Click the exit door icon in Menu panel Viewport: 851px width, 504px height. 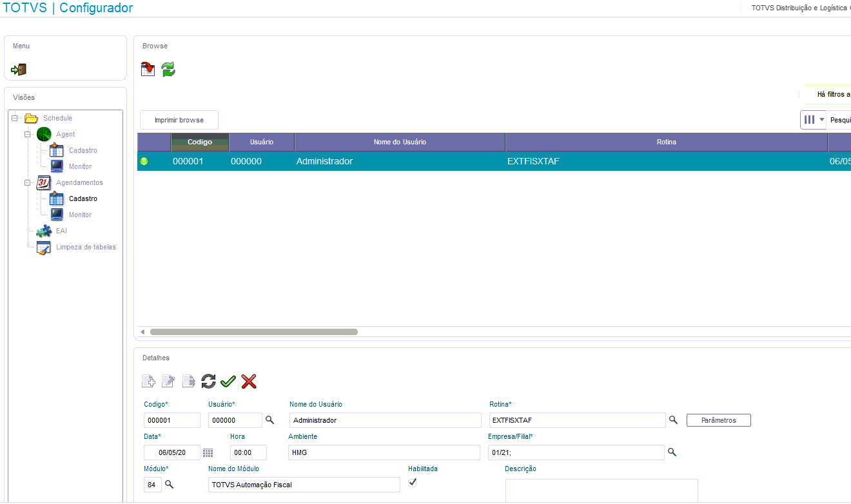(x=19, y=70)
